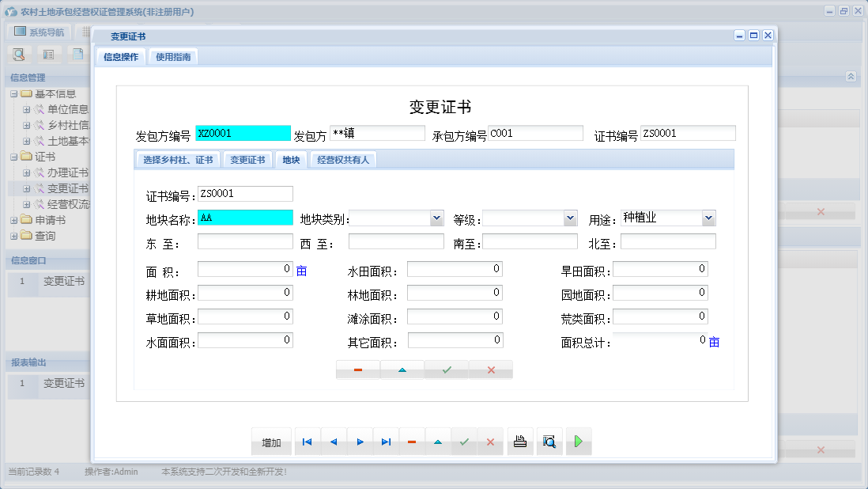Delete current record with red minus icon
The image size is (868, 489).
point(412,442)
